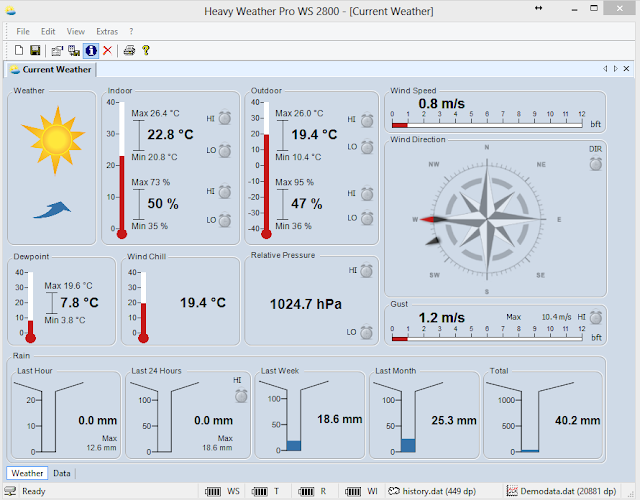Toggle Indoor temperature HI alarm clock

[x=224, y=118]
